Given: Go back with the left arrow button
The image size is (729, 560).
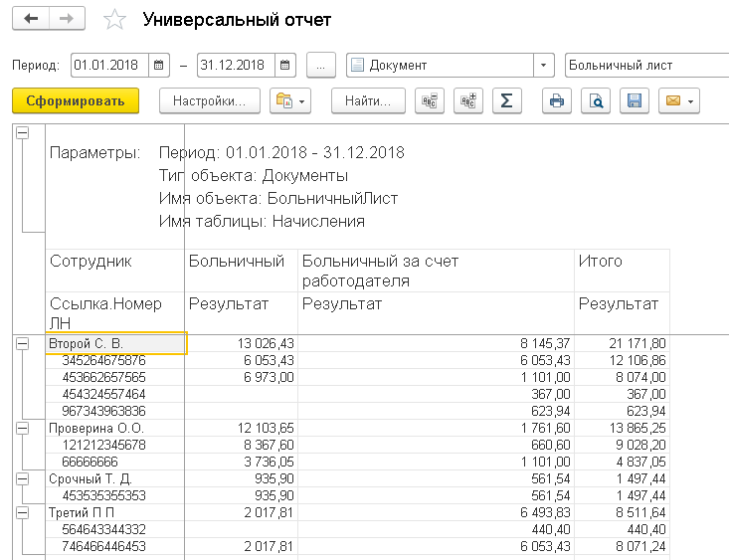Looking at the screenshot, I should (31, 19).
